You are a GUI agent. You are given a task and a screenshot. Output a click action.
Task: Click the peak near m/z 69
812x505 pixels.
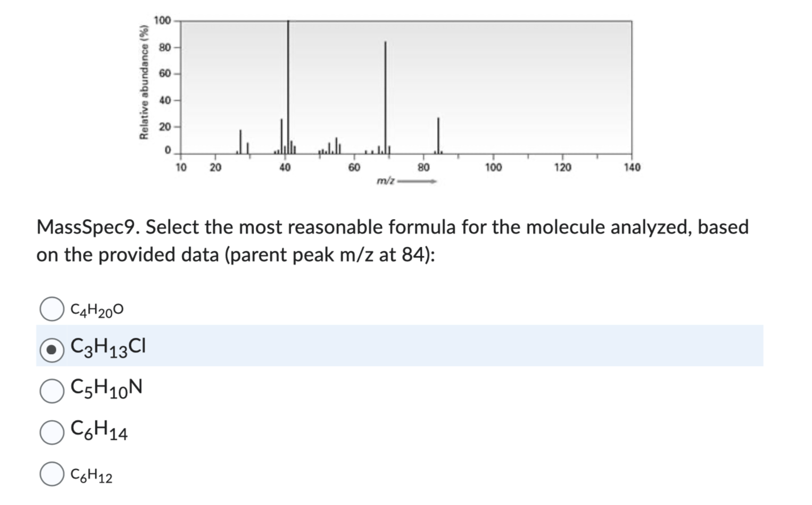point(386,96)
